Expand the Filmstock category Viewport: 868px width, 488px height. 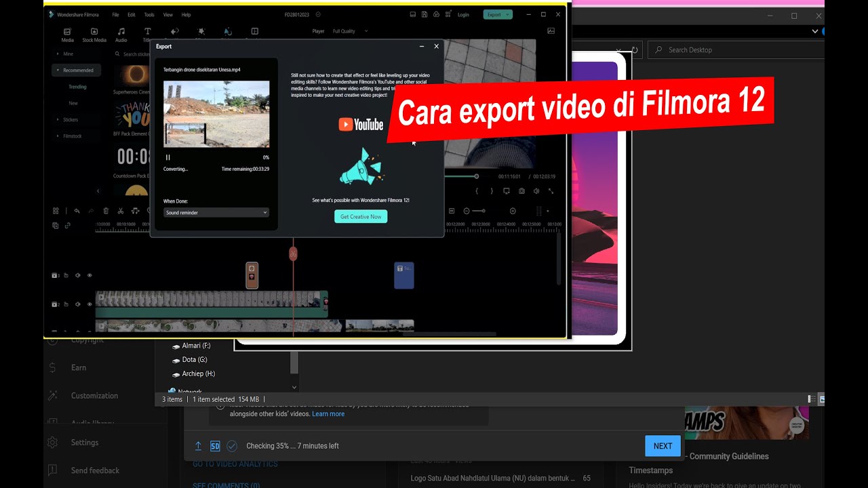(68, 136)
